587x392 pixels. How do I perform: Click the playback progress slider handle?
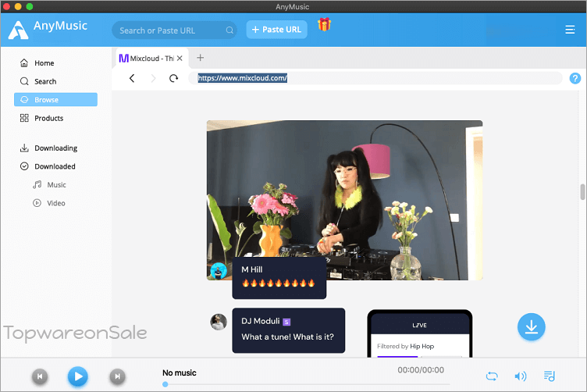click(x=165, y=384)
